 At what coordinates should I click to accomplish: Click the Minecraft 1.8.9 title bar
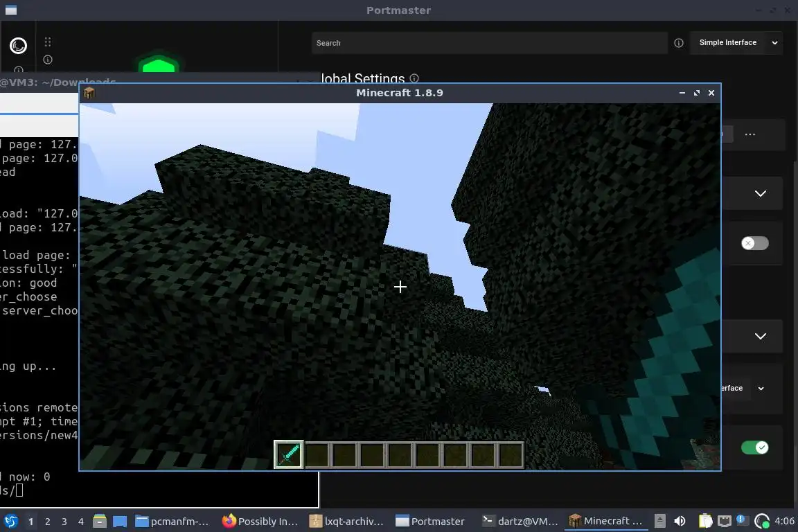[400, 93]
